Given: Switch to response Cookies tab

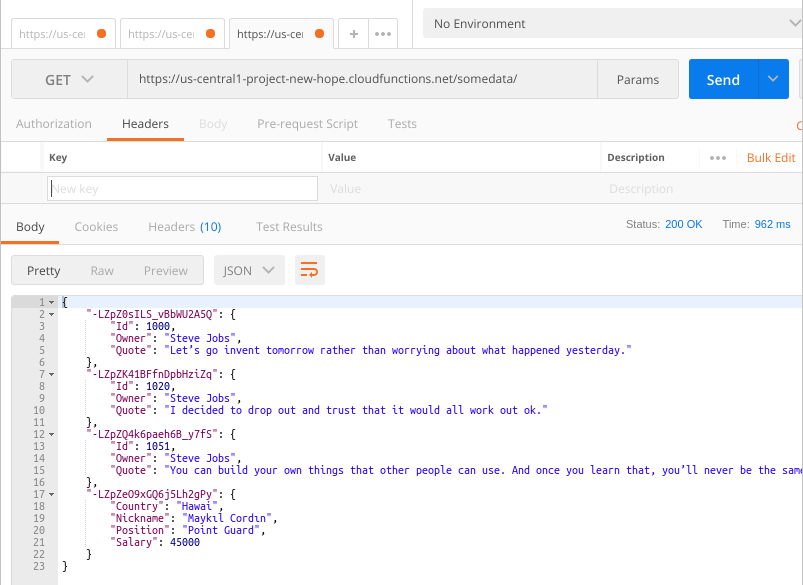Looking at the screenshot, I should click(x=96, y=227).
